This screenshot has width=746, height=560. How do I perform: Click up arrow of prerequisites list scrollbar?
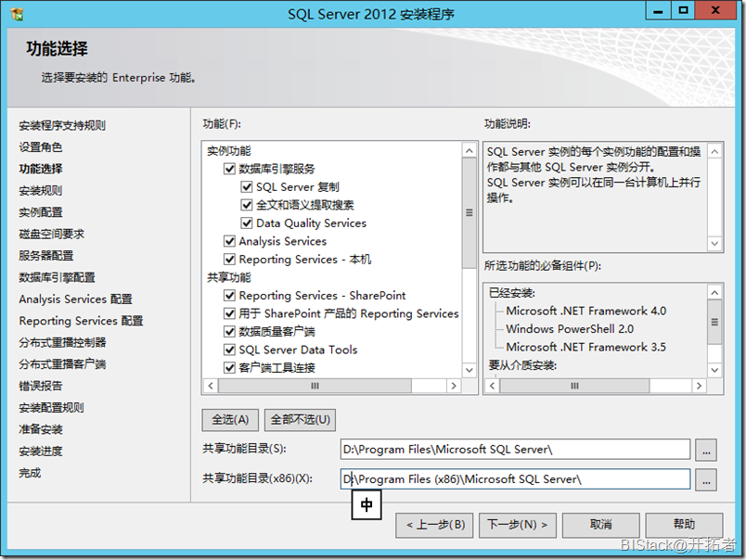[714, 292]
